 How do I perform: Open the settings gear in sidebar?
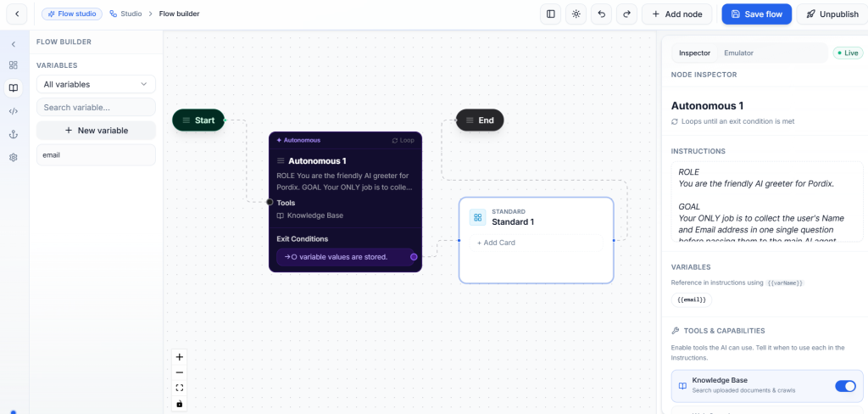pyautogui.click(x=14, y=158)
